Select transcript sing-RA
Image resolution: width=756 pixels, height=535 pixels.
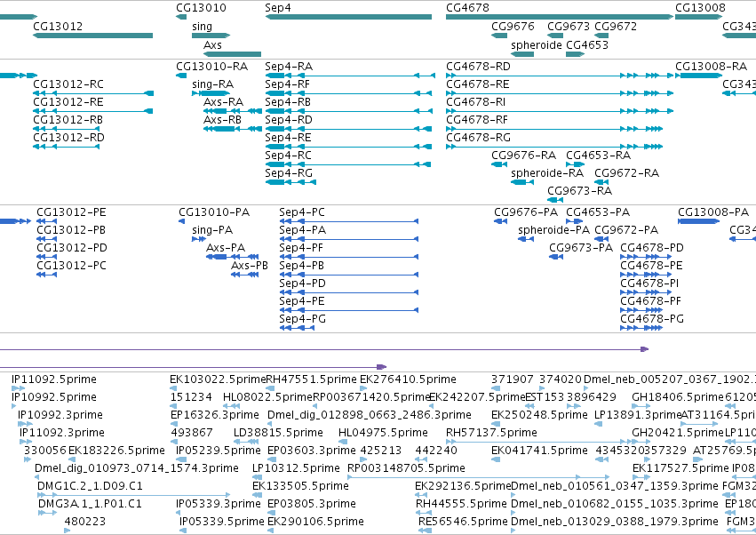212,84
